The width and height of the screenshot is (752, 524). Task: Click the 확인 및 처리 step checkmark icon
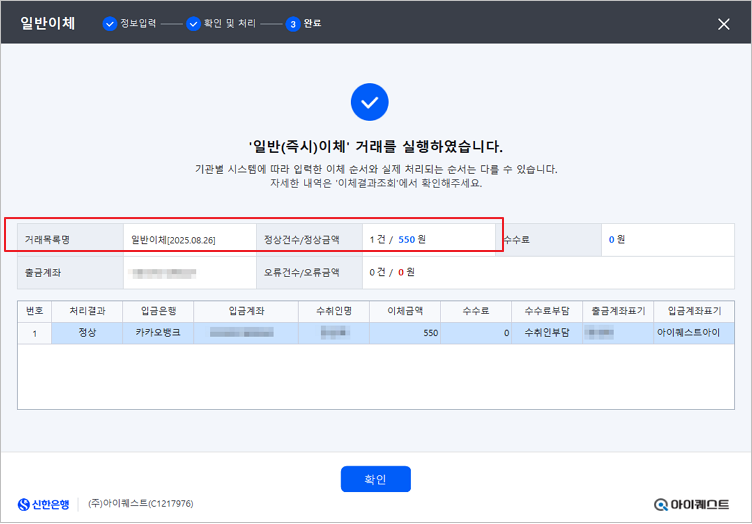[x=193, y=24]
